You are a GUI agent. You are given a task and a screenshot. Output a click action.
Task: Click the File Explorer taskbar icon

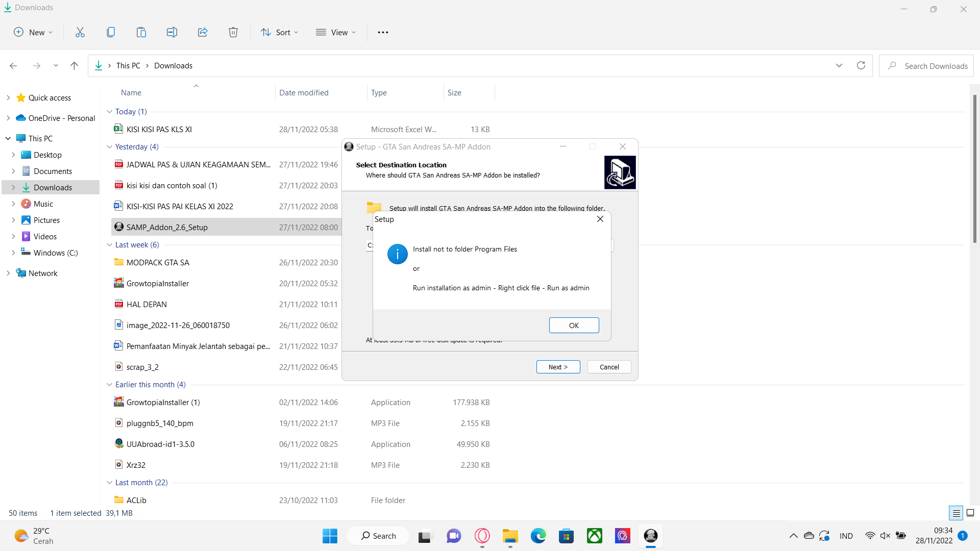pyautogui.click(x=510, y=536)
